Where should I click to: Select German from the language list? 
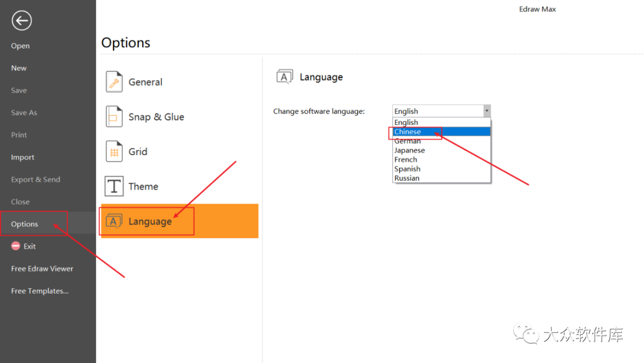(x=441, y=141)
